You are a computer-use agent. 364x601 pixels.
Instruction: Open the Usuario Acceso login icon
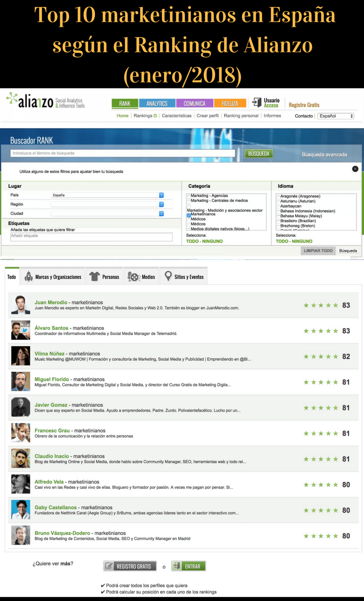tap(257, 102)
